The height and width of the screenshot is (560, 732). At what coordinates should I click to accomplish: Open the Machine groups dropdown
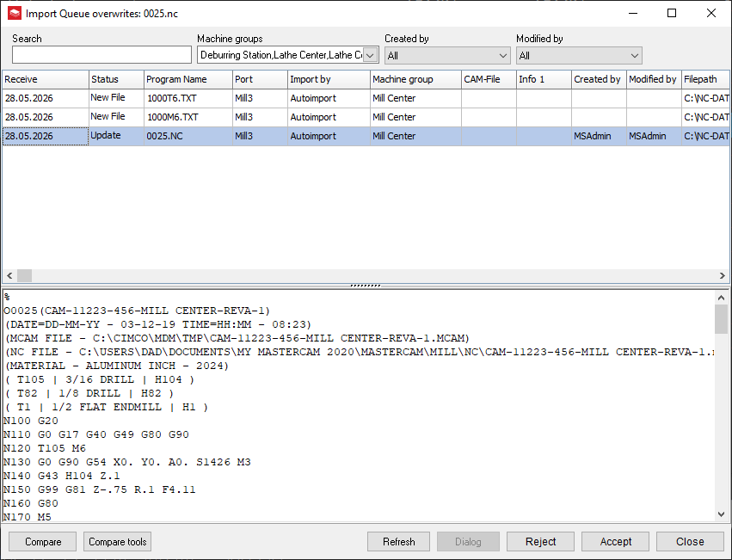pyautogui.click(x=370, y=55)
